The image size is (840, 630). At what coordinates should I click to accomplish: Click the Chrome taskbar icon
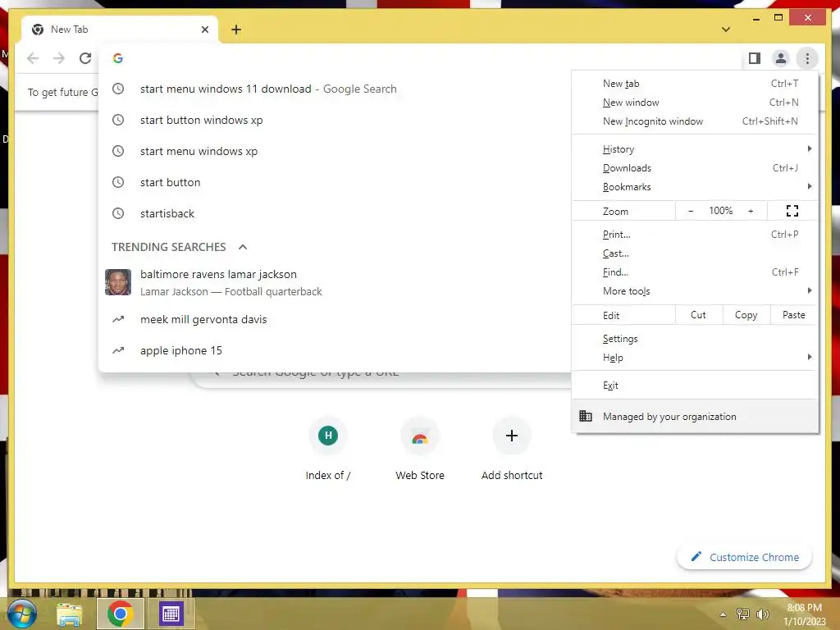point(120,614)
